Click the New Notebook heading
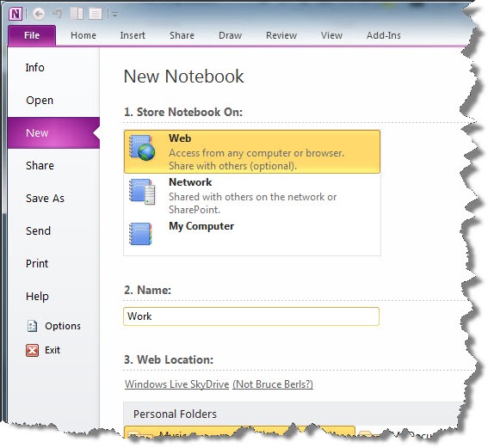The image size is (488, 448). click(x=183, y=77)
